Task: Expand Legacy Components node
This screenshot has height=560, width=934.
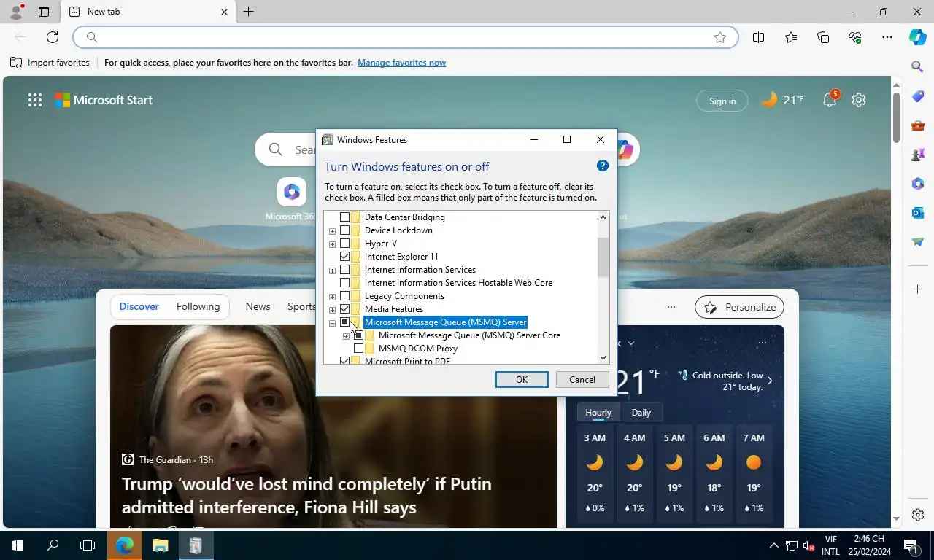Action: (x=332, y=297)
